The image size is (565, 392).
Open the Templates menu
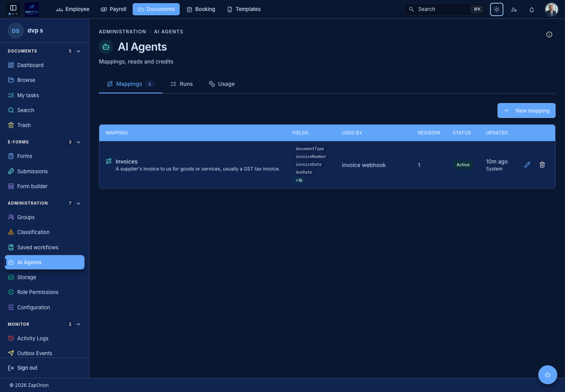coord(244,9)
